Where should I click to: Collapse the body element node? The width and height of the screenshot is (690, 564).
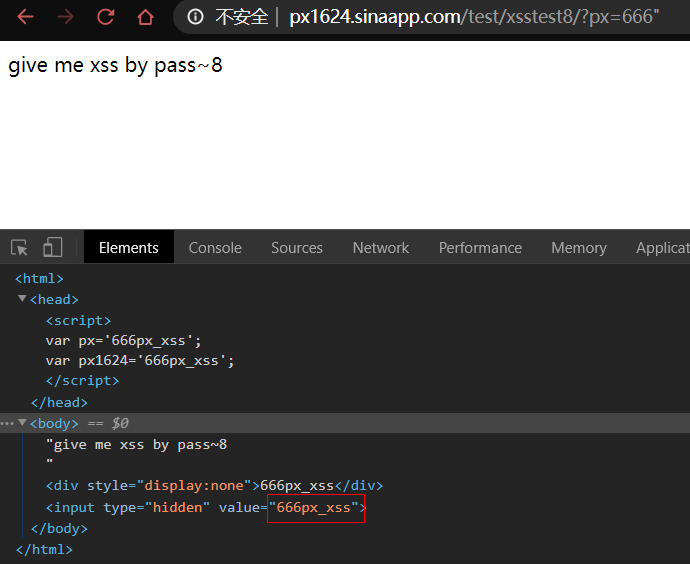(x=22, y=423)
